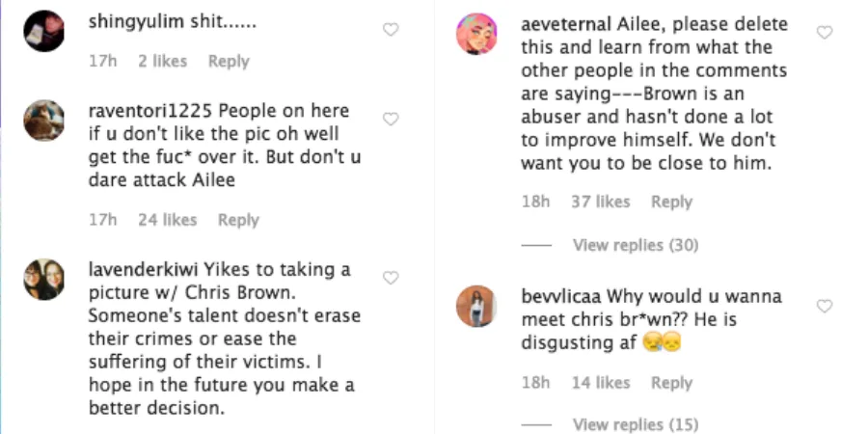Like raventori1225's comment with heart icon

[391, 120]
